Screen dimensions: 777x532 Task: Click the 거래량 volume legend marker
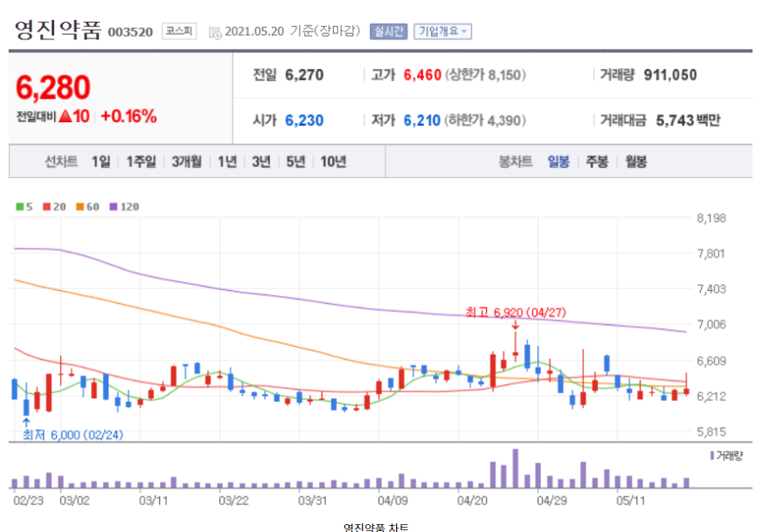coord(712,455)
